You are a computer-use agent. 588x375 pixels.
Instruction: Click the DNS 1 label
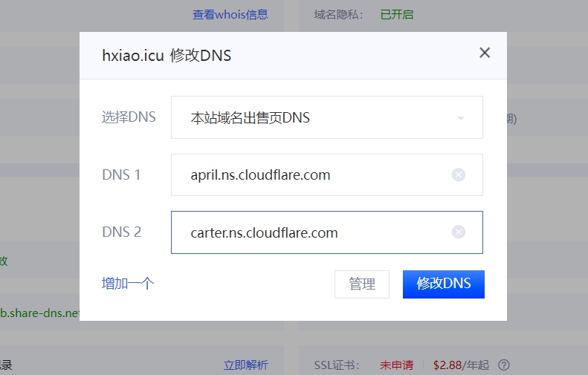[121, 175]
